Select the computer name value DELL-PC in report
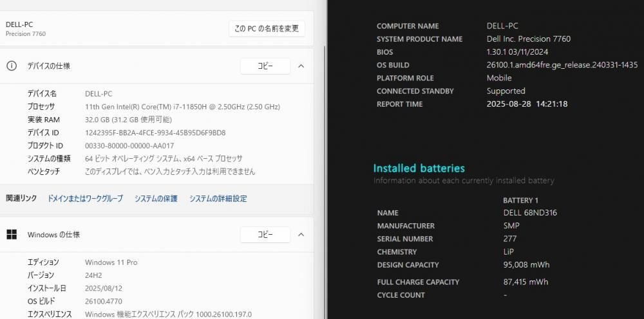 [502, 26]
